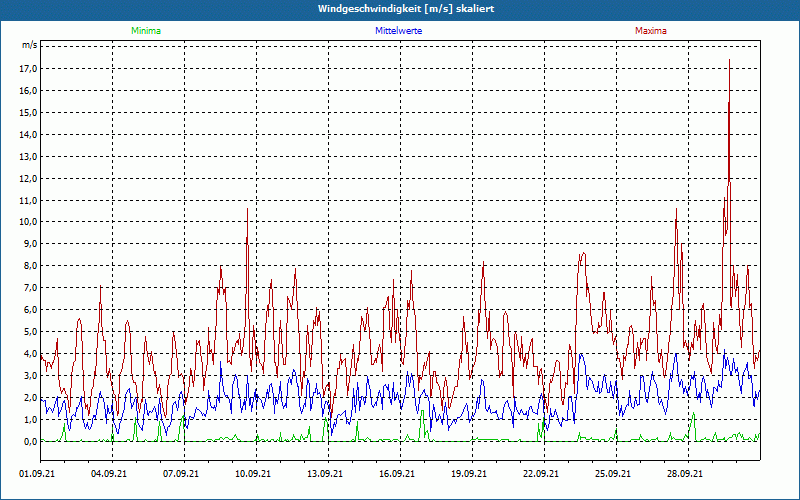The width and height of the screenshot is (800, 500).
Task: Click the highest red Maxima peak above 17 m/s
Action: click(x=729, y=60)
